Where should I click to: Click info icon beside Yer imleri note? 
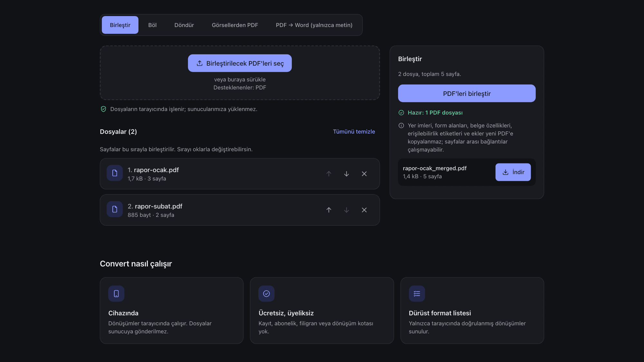pyautogui.click(x=401, y=125)
